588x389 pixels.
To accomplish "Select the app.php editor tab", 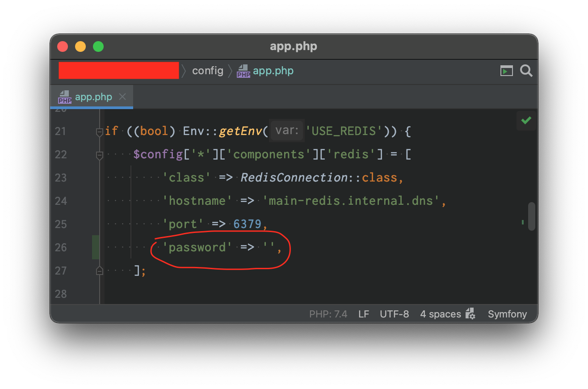I will (x=93, y=97).
